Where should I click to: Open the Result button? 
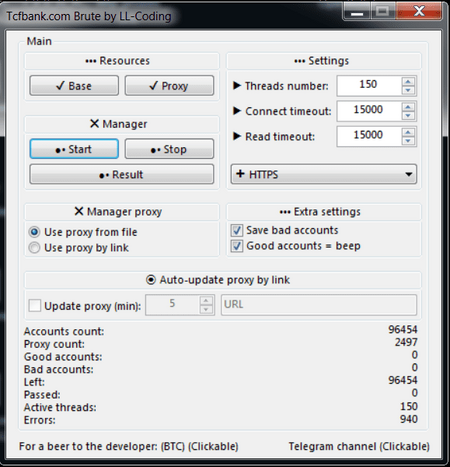coord(122,174)
